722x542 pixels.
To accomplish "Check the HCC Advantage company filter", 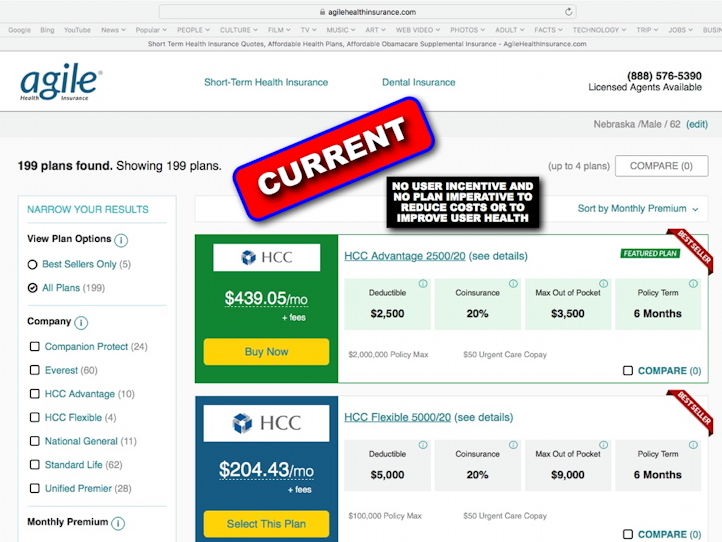I will pos(35,394).
